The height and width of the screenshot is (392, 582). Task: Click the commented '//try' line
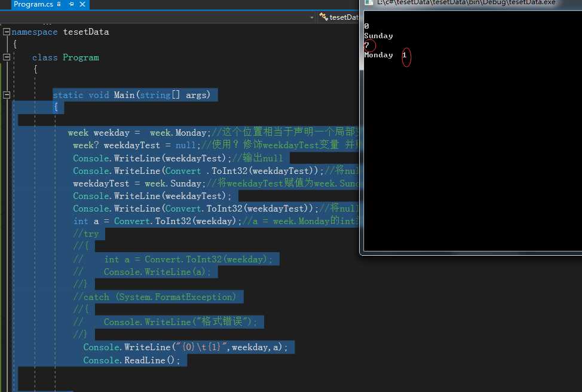pos(86,234)
